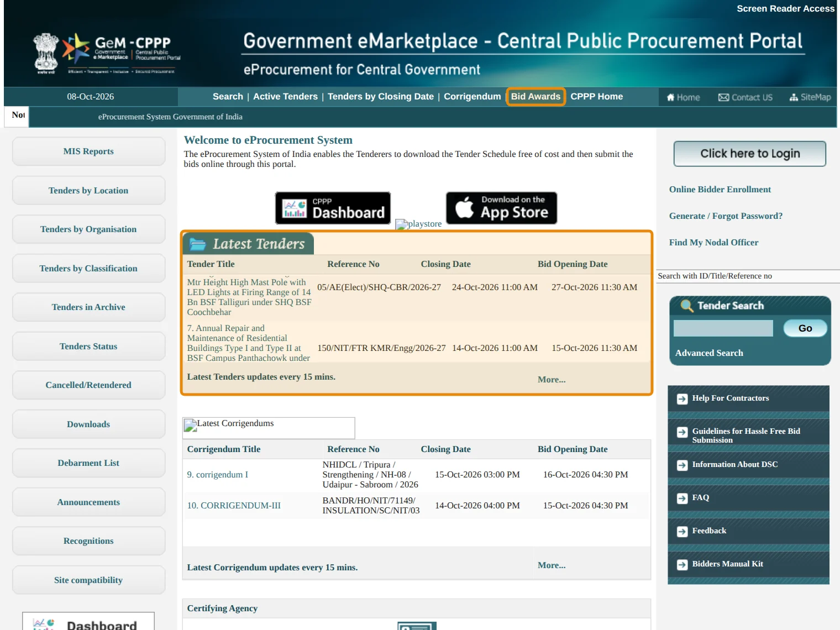
Task: Open Tenders in Archive in the sidebar
Action: point(88,307)
